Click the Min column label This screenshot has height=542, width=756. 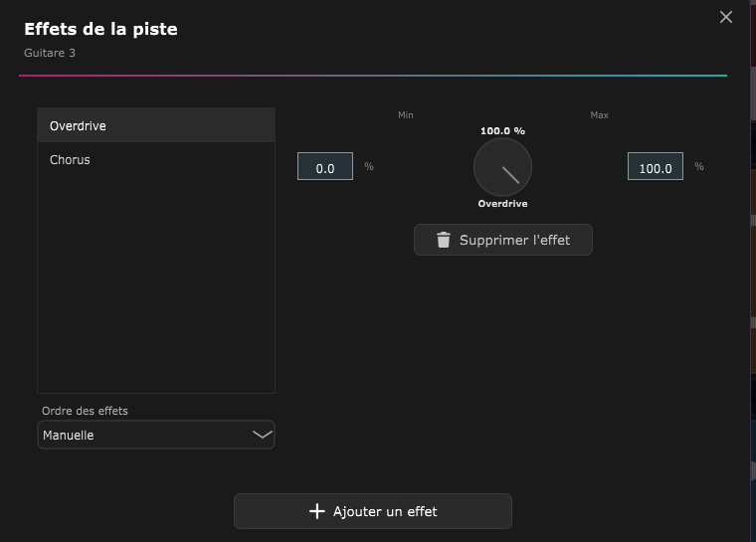tap(406, 115)
